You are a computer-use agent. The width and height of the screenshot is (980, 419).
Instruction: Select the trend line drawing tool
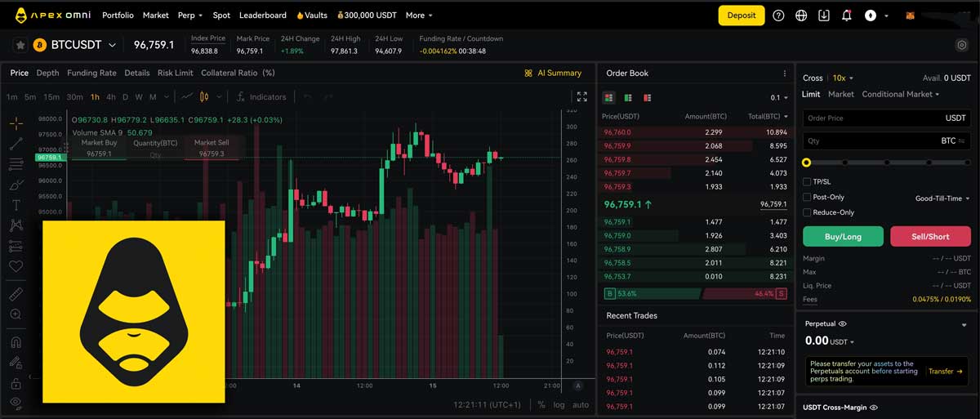tap(16, 144)
